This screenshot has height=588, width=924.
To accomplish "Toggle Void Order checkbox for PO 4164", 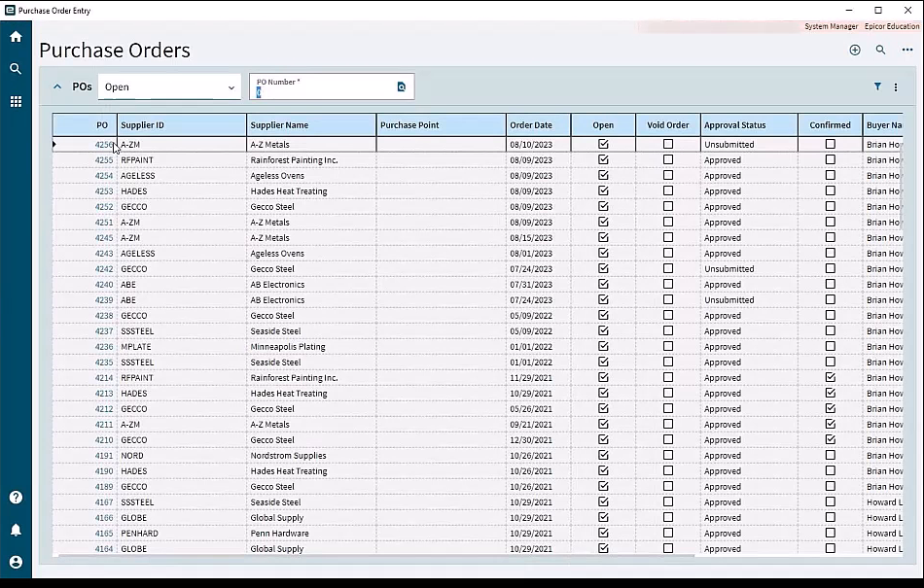I will click(667, 548).
